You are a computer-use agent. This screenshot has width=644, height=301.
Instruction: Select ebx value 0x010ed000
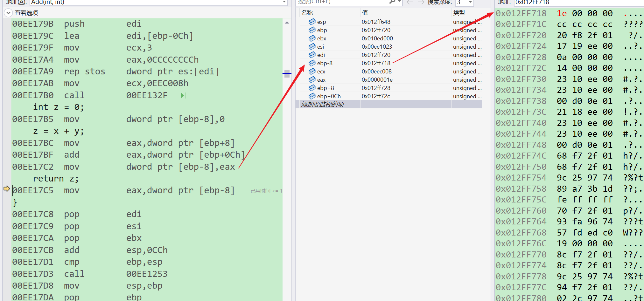[x=377, y=38]
